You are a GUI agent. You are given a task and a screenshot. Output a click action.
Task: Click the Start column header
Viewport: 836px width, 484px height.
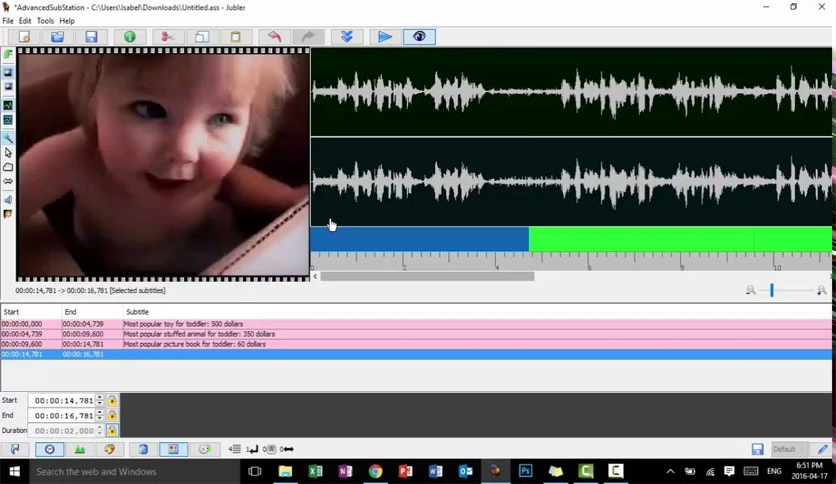click(x=11, y=312)
